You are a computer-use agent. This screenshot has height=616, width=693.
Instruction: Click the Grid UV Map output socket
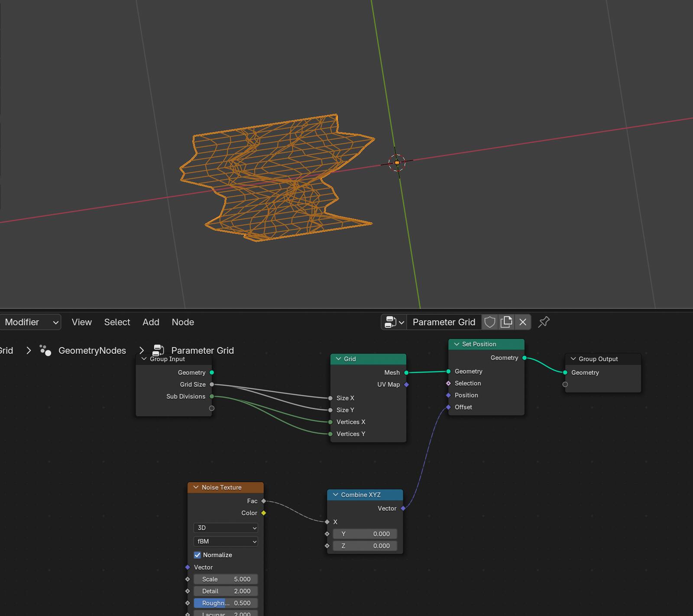[x=406, y=384]
